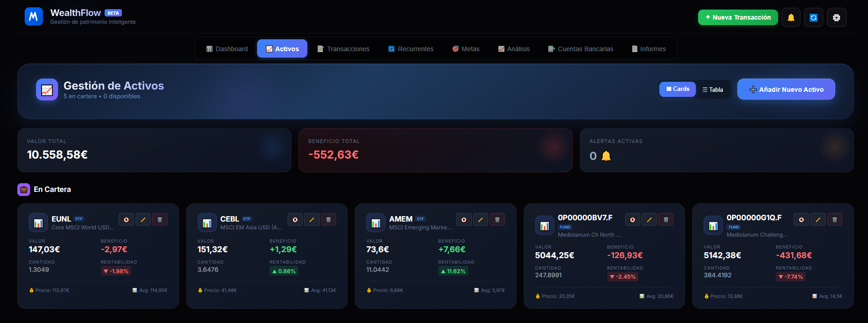This screenshot has width=868, height=323.
Task: Switch asset view to Tabla
Action: point(713,90)
